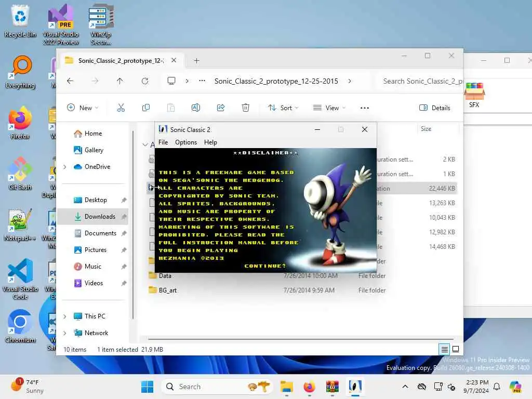Open File Explorer from taskbar

287,387
